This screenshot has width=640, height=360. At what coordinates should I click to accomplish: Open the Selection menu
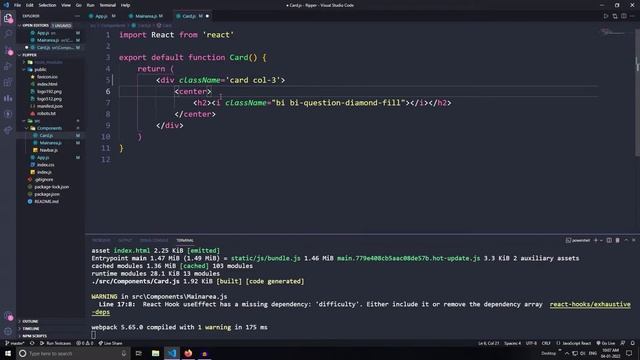click(x=47, y=5)
